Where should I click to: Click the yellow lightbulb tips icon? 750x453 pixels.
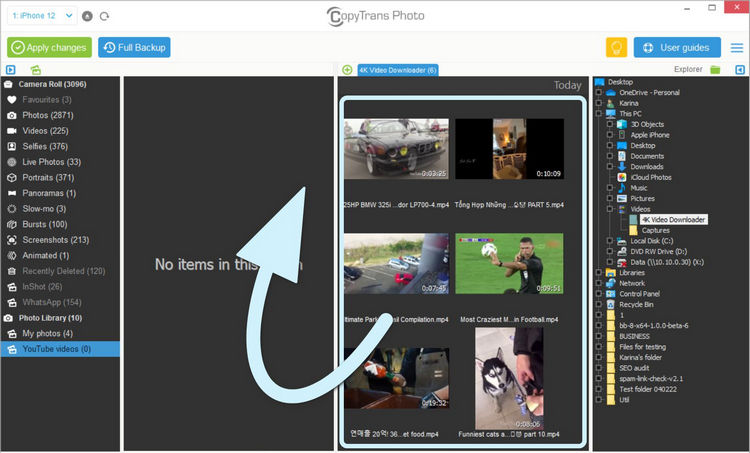coord(617,47)
